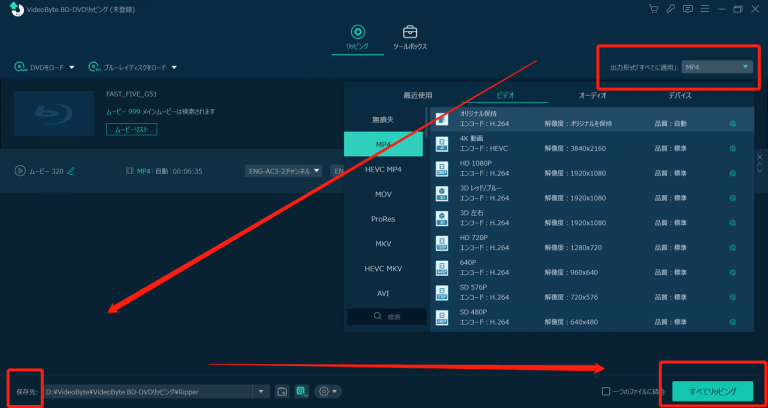Viewport: 768px width, 408px height.
Task: Open settings gear for HD 1080P preset
Action: [733, 174]
